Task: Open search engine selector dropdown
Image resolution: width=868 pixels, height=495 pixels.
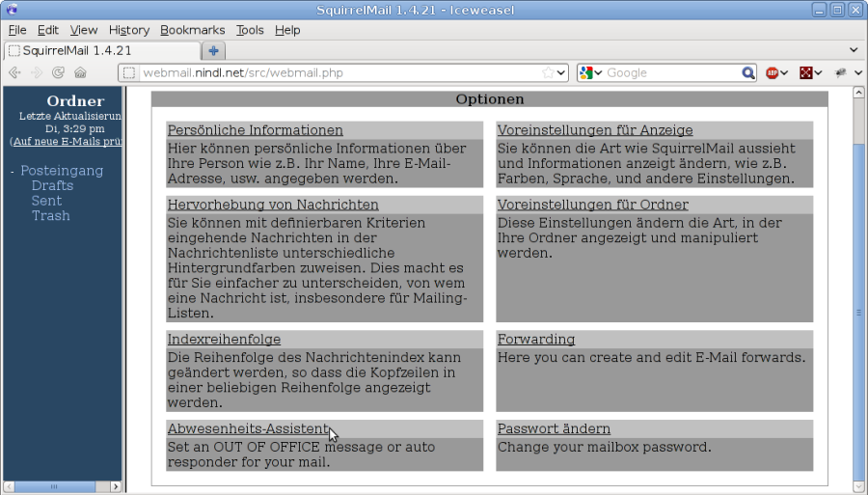Action: click(x=598, y=72)
